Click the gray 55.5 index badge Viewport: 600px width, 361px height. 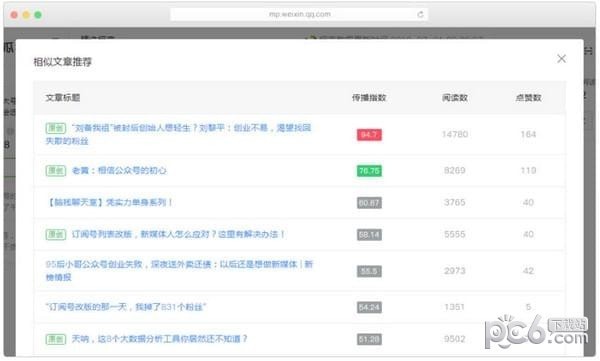tap(369, 271)
